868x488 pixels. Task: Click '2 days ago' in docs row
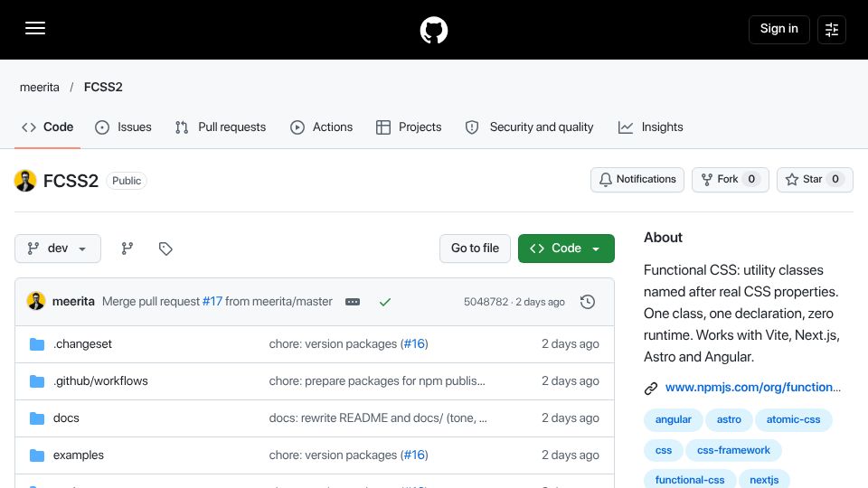click(x=571, y=418)
